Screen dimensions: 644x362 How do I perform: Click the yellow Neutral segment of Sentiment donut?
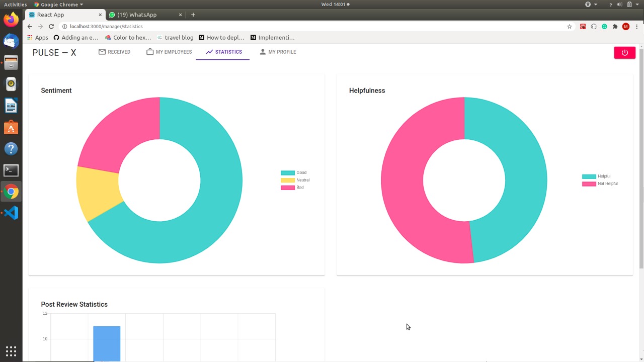(98, 194)
